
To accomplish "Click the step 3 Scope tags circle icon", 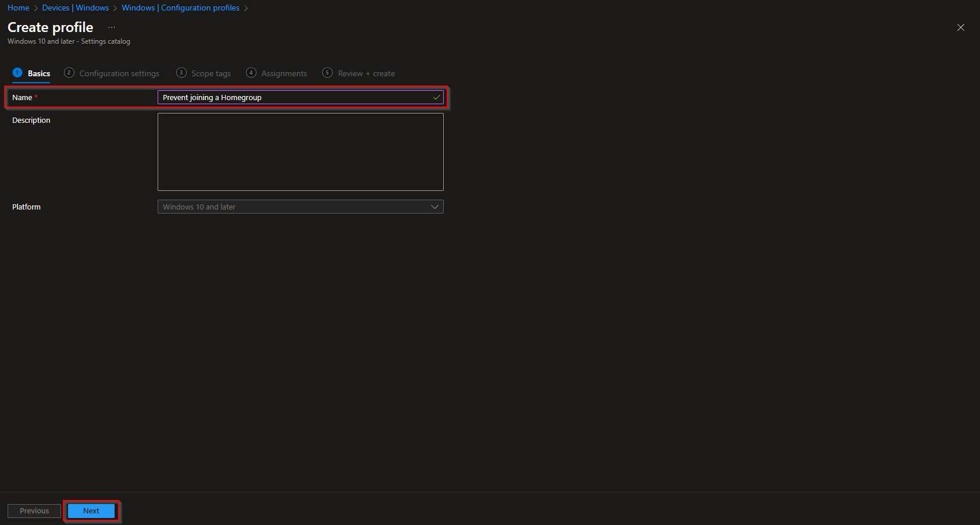I will pyautogui.click(x=181, y=73).
